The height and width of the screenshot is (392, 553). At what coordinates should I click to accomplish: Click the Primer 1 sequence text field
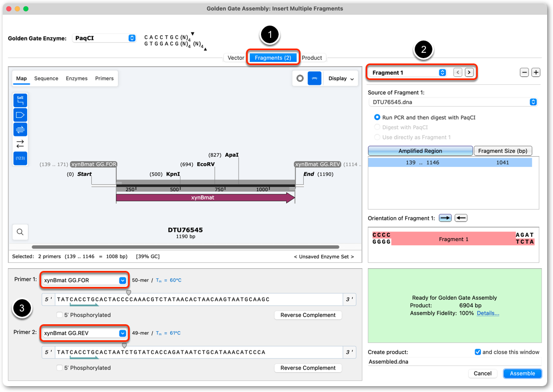click(x=199, y=299)
